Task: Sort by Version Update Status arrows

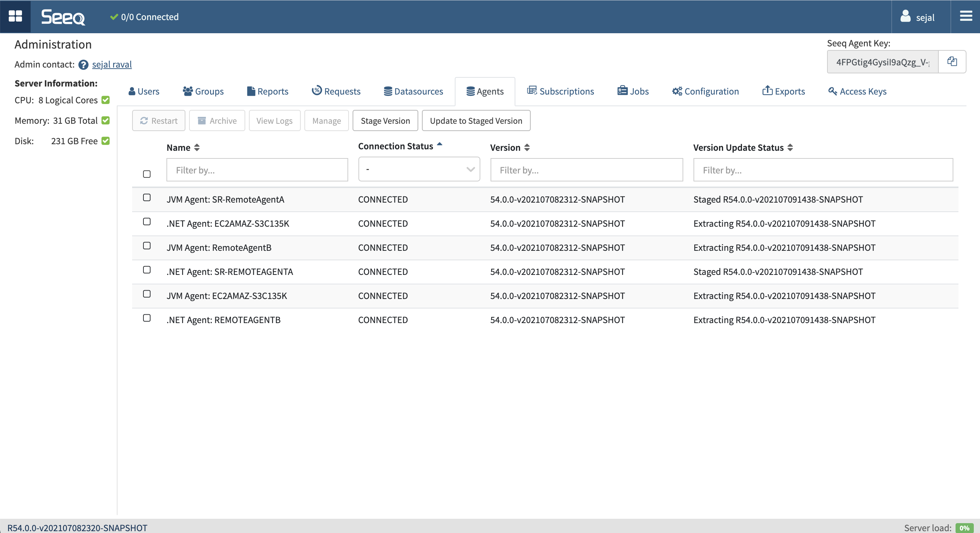Action: pos(790,147)
